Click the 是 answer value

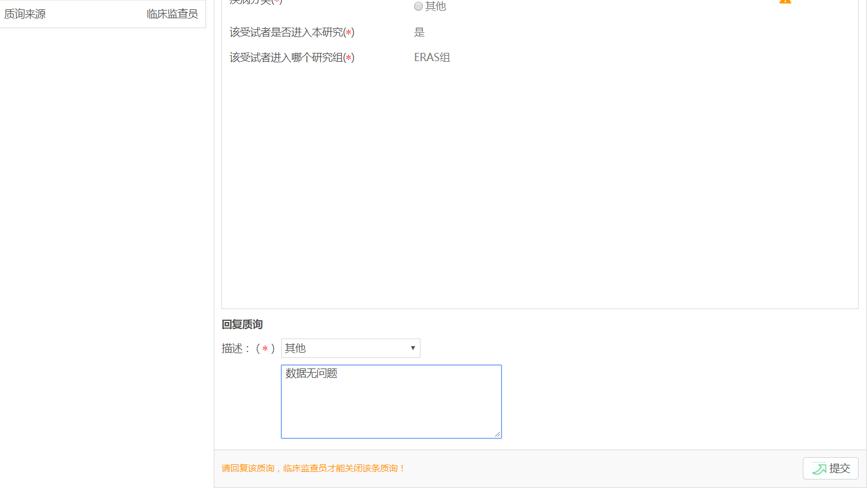[x=419, y=32]
